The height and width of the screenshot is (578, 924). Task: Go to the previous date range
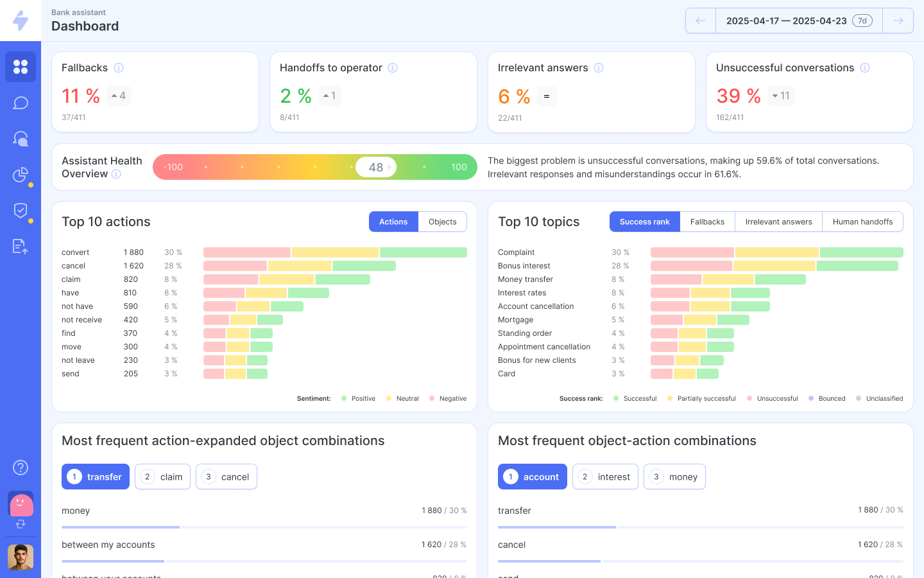pos(701,21)
